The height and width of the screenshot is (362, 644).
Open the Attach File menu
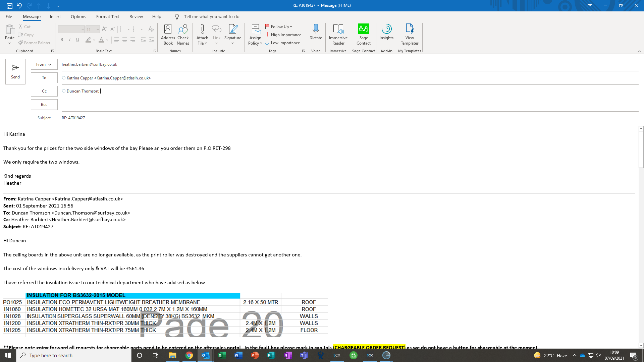click(202, 34)
